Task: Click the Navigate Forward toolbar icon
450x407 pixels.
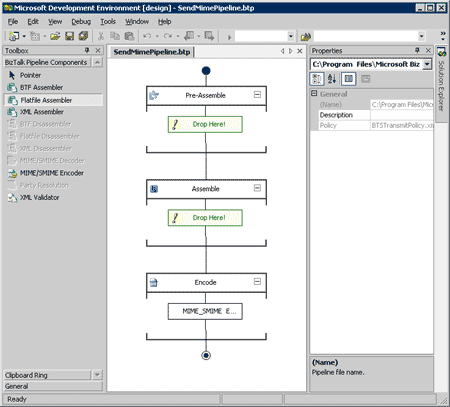Action: tap(209, 36)
